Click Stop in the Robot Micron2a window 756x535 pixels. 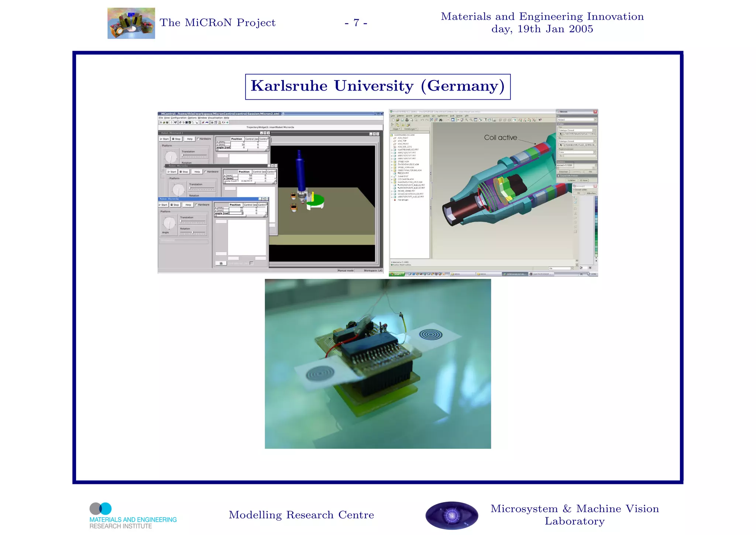[x=184, y=172]
